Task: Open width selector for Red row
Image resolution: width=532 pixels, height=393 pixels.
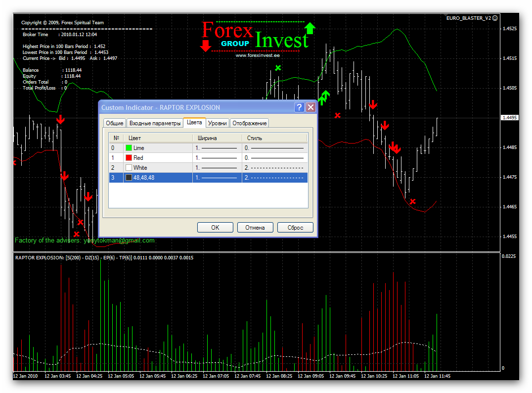Action: tap(217, 157)
